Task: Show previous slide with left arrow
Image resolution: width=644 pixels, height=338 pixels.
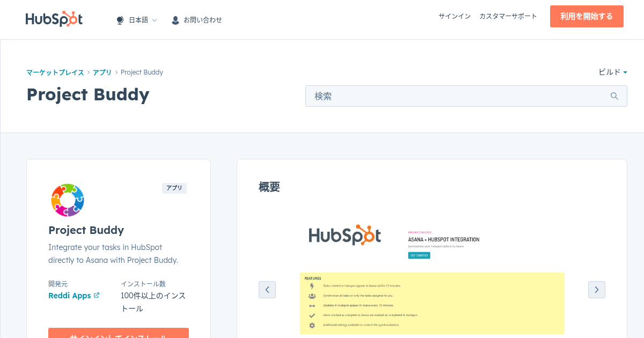Action: 267,290
